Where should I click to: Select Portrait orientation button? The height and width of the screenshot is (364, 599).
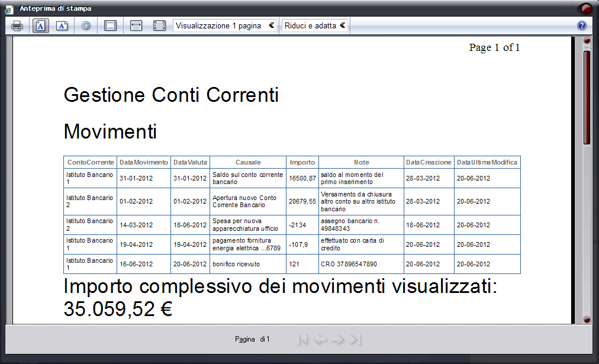coord(41,25)
